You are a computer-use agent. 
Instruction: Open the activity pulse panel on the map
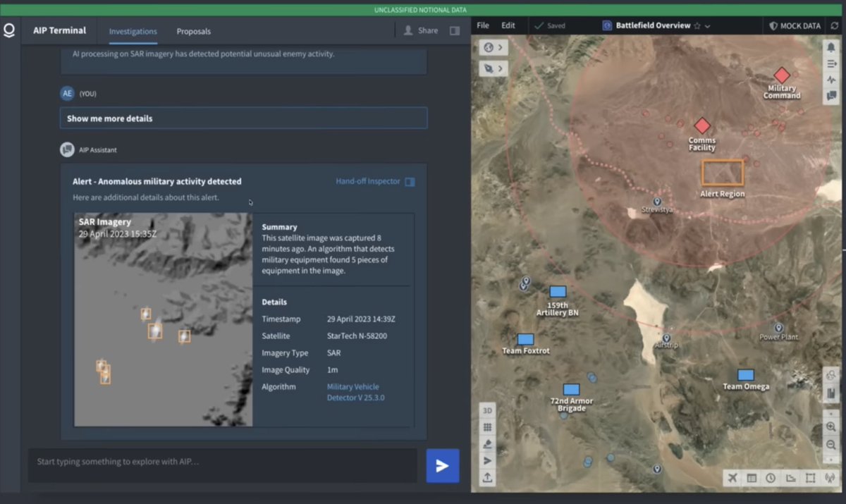pyautogui.click(x=831, y=80)
